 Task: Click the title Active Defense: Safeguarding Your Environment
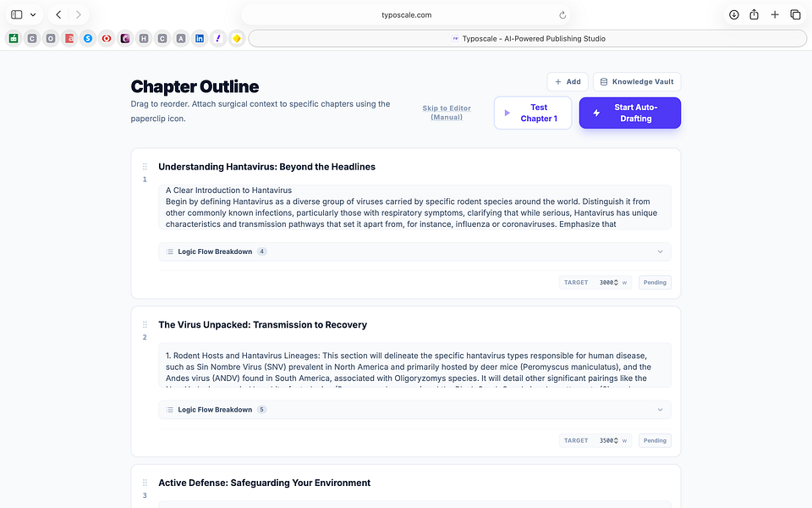[x=264, y=483]
